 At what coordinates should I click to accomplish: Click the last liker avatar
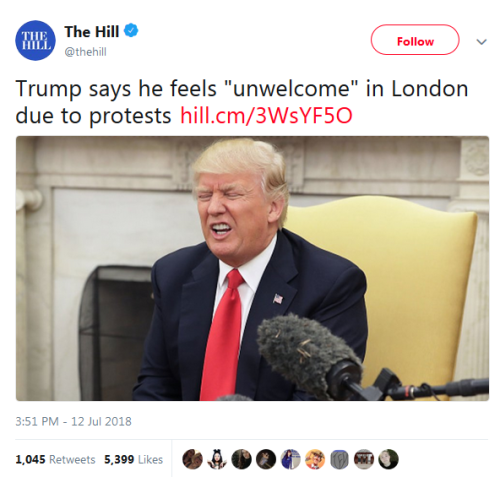388,459
